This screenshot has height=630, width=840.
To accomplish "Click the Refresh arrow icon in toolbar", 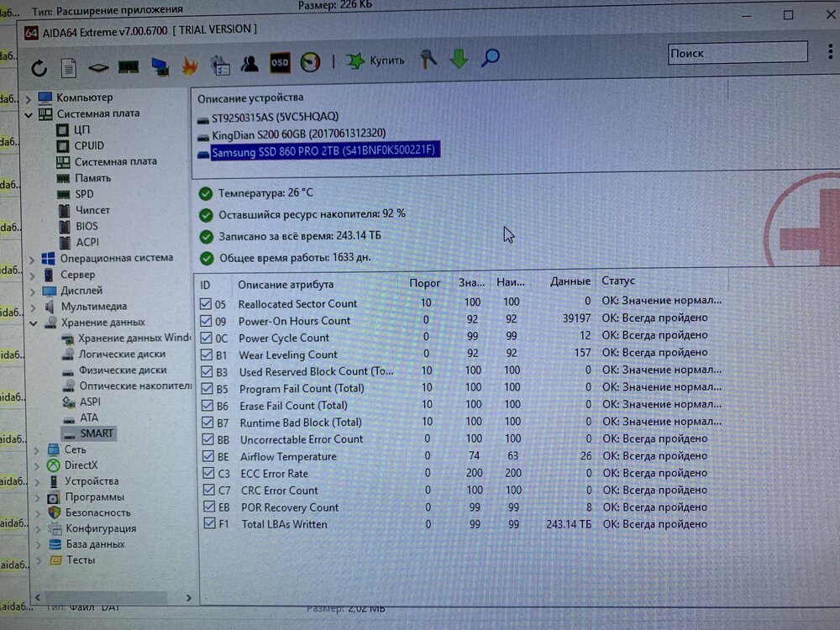I will tap(39, 68).
